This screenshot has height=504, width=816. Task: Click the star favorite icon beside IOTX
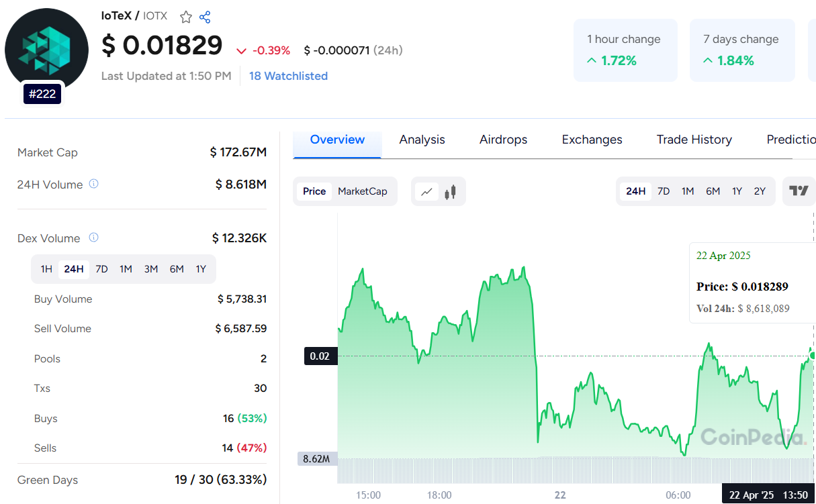pyautogui.click(x=186, y=17)
